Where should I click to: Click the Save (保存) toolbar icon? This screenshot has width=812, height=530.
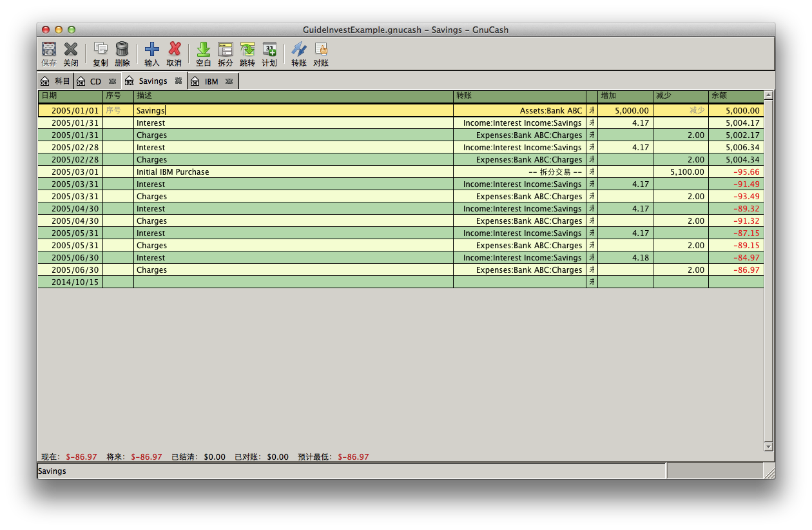click(x=49, y=50)
